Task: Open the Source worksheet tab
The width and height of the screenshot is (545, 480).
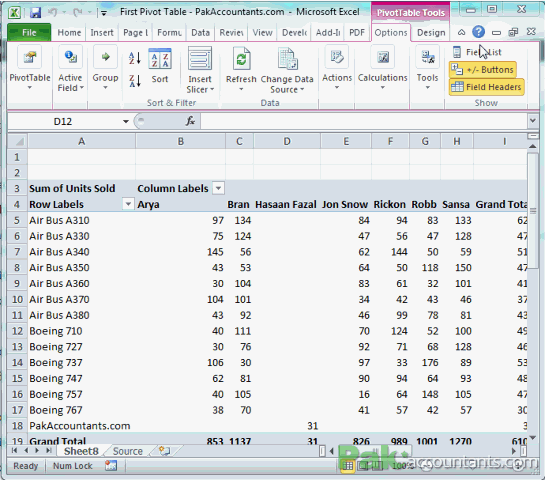Action: (x=128, y=451)
